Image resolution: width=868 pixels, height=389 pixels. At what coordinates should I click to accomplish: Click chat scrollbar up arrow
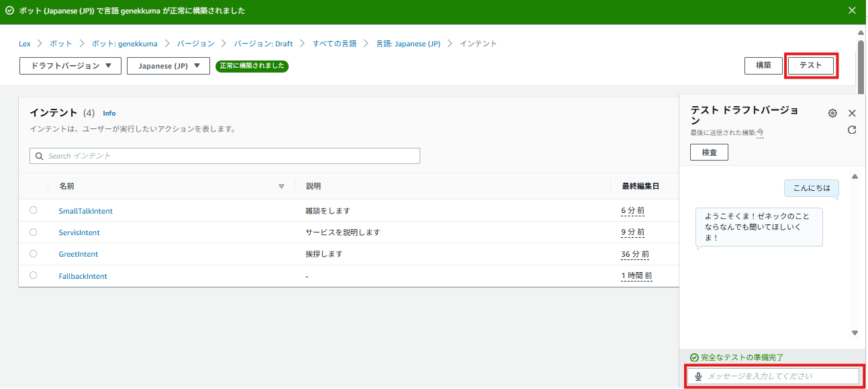[855, 177]
